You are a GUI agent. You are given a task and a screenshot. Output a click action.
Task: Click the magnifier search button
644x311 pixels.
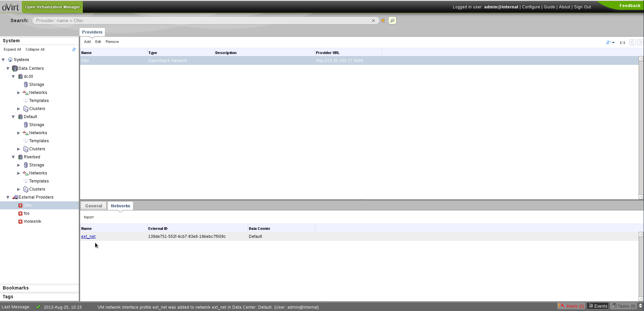(392, 20)
